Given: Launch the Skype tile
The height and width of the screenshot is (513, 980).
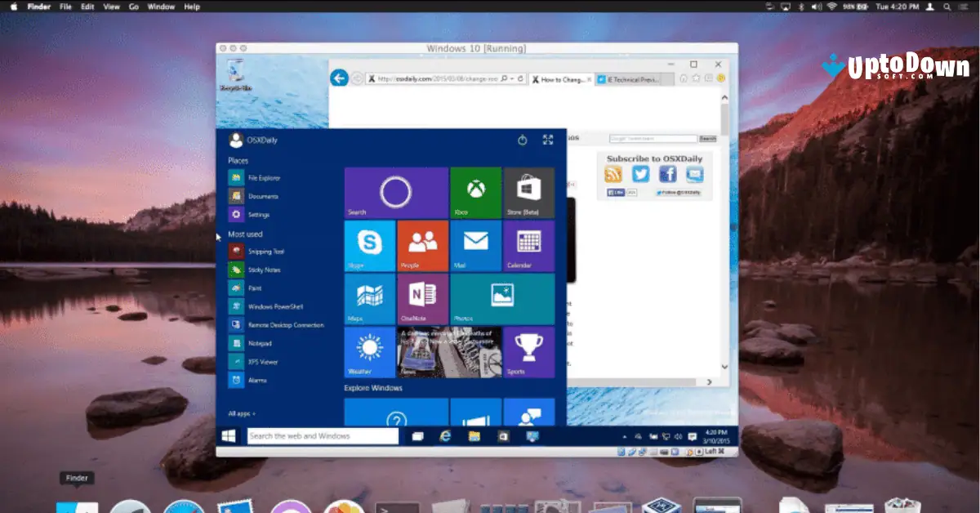Looking at the screenshot, I should pyautogui.click(x=369, y=246).
